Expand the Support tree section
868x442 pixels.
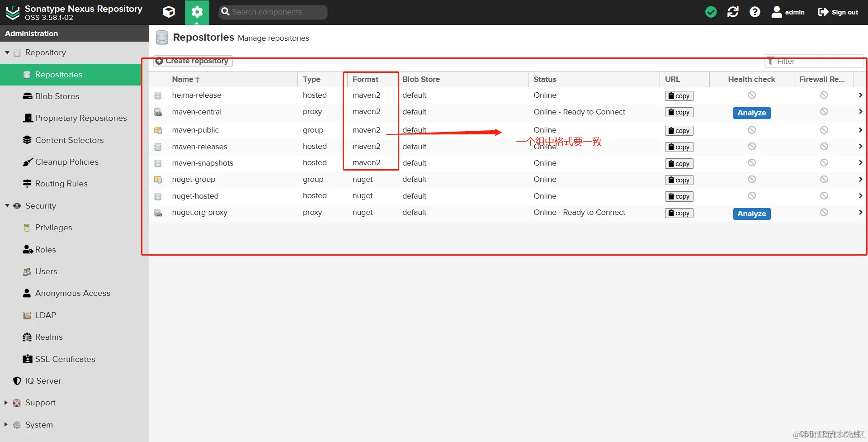[x=6, y=403]
